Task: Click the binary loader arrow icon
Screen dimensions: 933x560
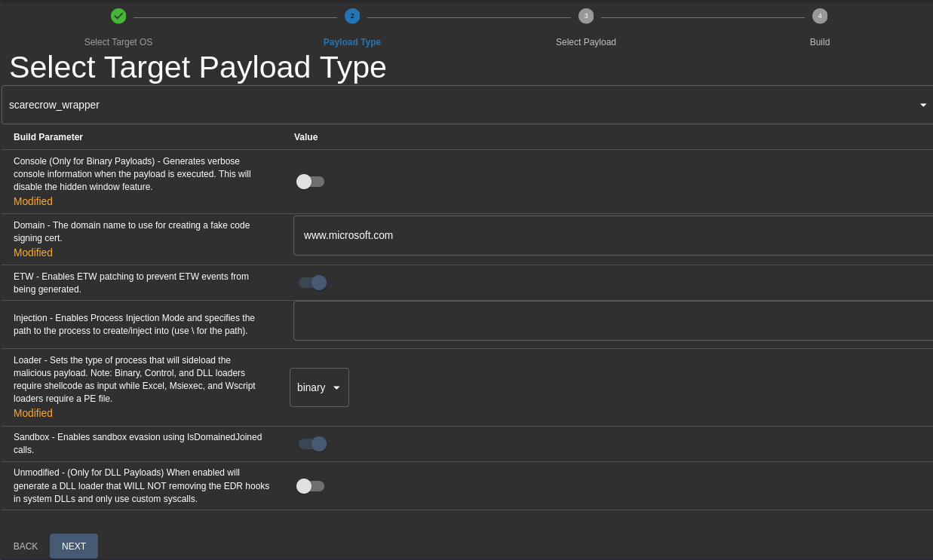Action: click(x=336, y=387)
